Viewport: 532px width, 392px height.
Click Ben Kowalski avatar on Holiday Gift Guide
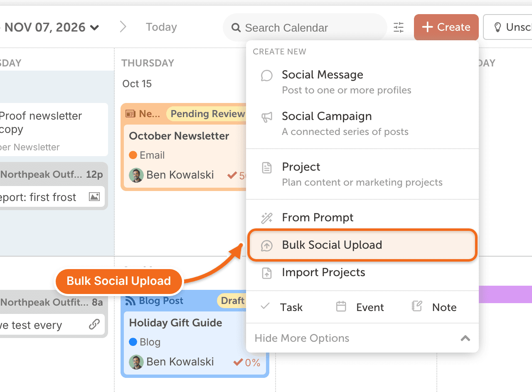click(136, 362)
